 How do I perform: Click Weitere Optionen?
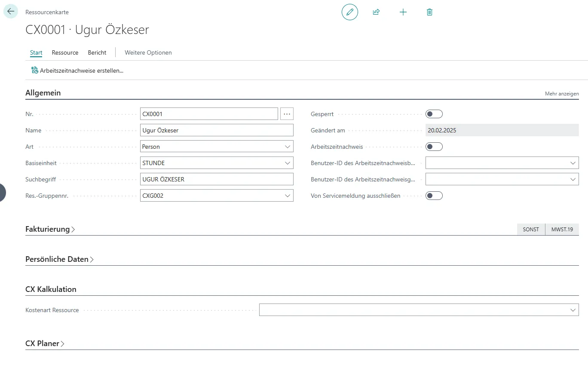tap(148, 52)
